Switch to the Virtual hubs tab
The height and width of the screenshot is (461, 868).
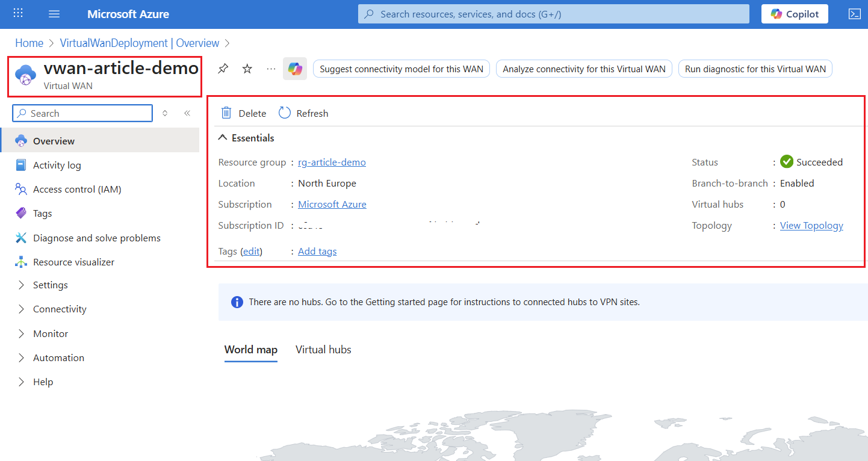tap(323, 350)
